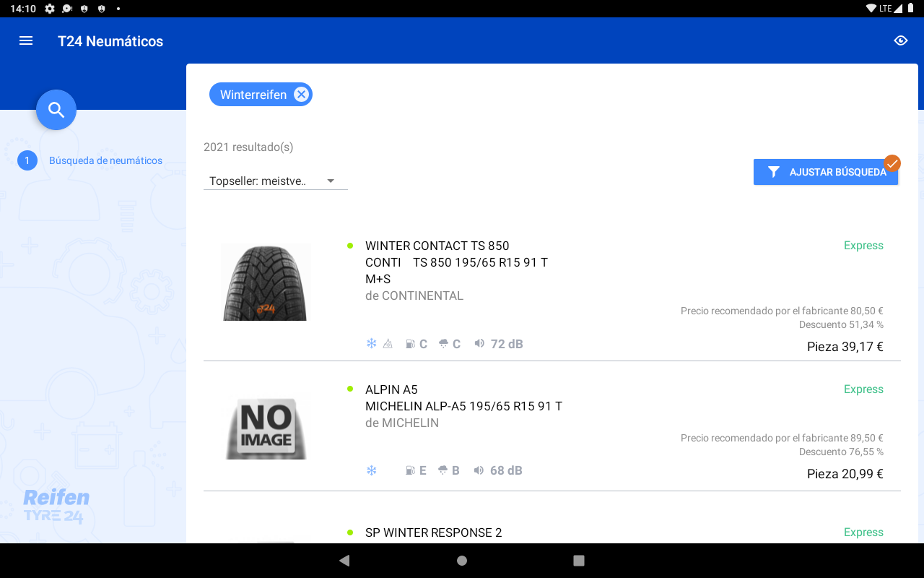924x578 pixels.
Task: Click Express label on Alpin A5 row
Action: coord(863,389)
